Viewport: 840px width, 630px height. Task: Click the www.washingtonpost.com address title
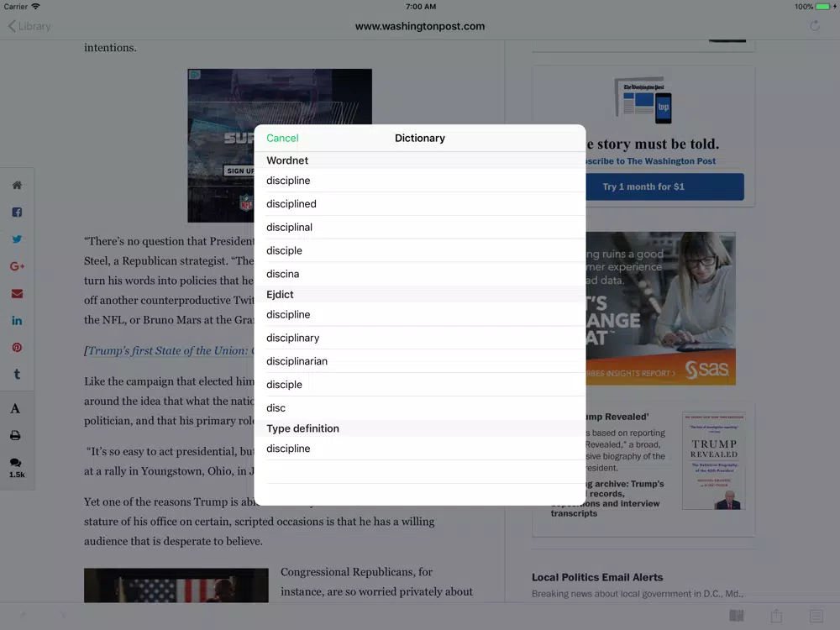[420, 26]
